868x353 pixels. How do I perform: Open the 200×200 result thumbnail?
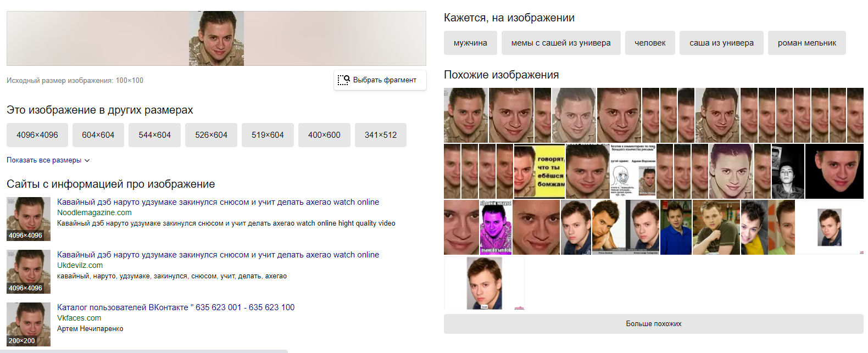[29, 324]
